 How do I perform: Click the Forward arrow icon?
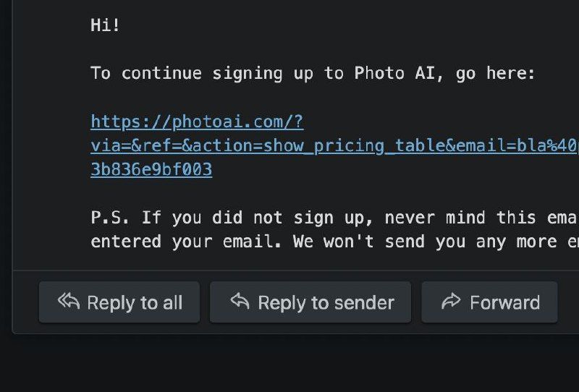point(452,302)
